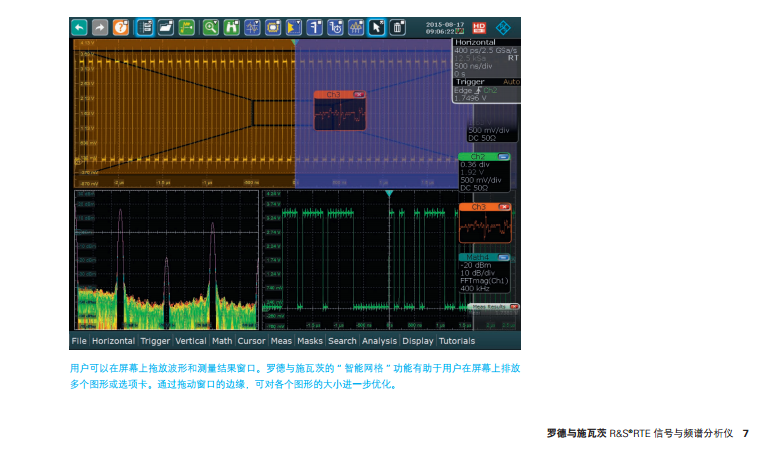
Task: Click the 'Edge' trigger type text
Action: (463, 90)
